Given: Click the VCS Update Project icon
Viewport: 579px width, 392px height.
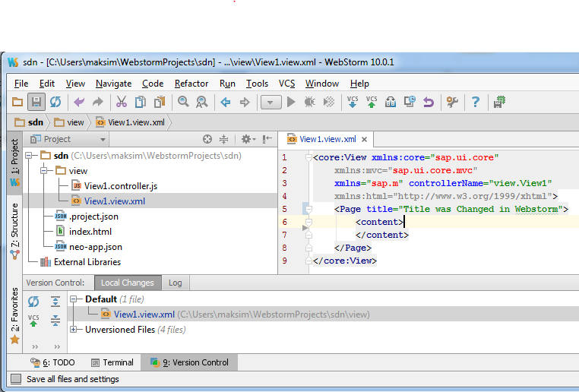Looking at the screenshot, I should [x=353, y=102].
